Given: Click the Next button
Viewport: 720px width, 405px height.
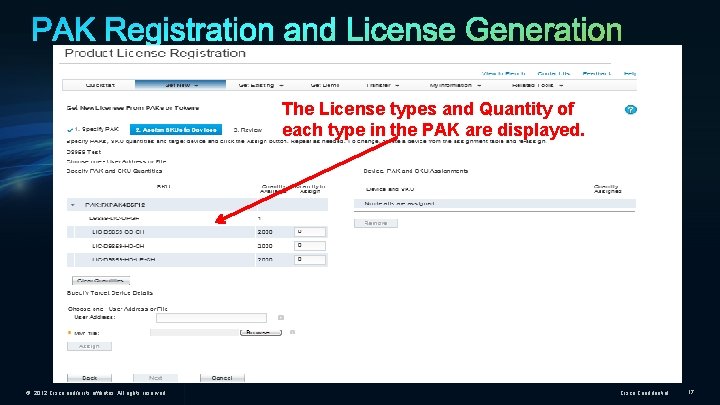Looking at the screenshot, I should (x=155, y=378).
